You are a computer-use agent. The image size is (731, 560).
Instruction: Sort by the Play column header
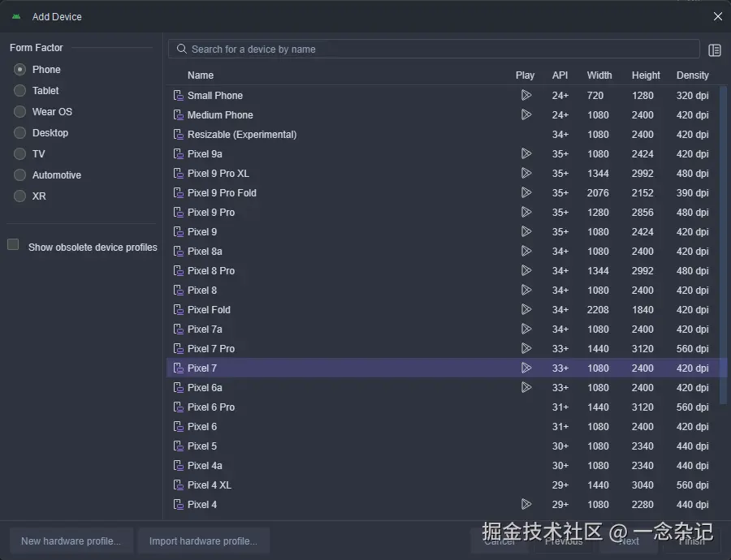[x=525, y=75]
